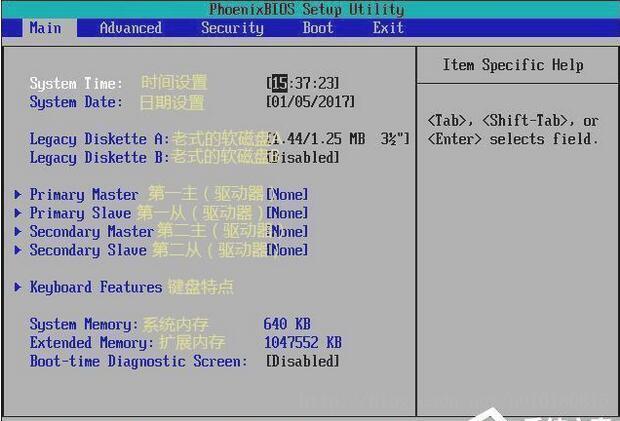Viewport: 620px width, 421px height.
Task: Open the Secondary Slave entry
Action: [88, 250]
